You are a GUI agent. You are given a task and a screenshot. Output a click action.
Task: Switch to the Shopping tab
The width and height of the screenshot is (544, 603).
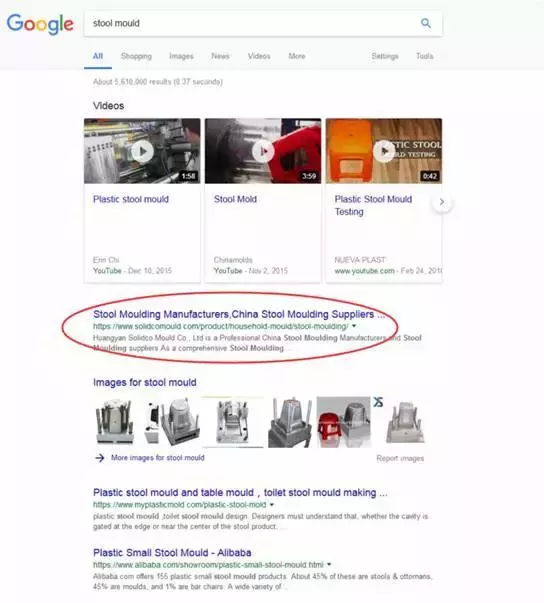pyautogui.click(x=136, y=56)
